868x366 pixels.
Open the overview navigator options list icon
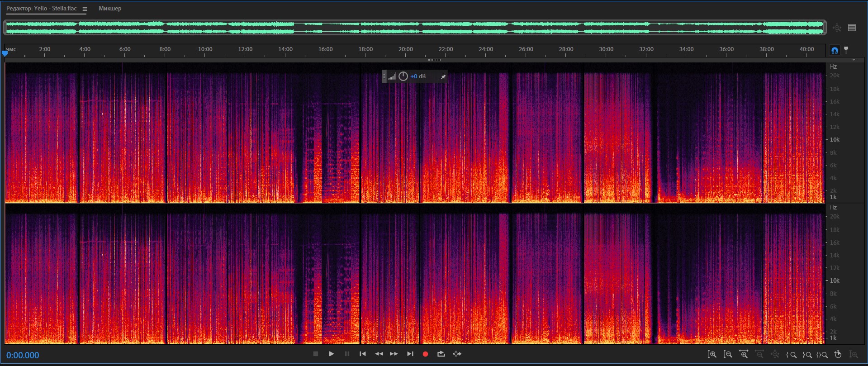click(x=852, y=28)
